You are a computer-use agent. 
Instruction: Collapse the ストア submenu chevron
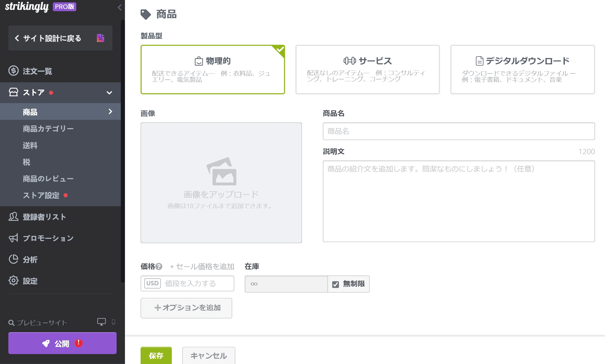point(110,92)
